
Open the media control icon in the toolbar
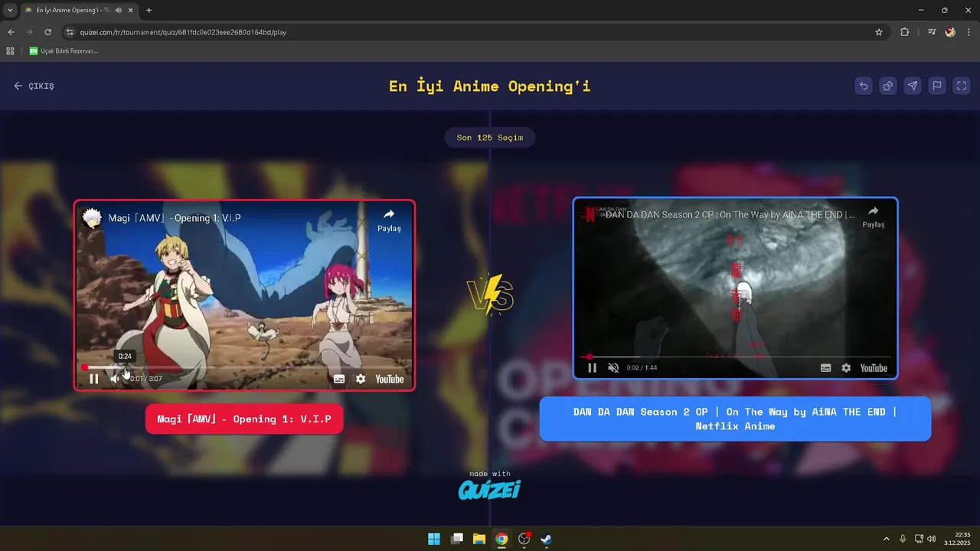point(932,32)
